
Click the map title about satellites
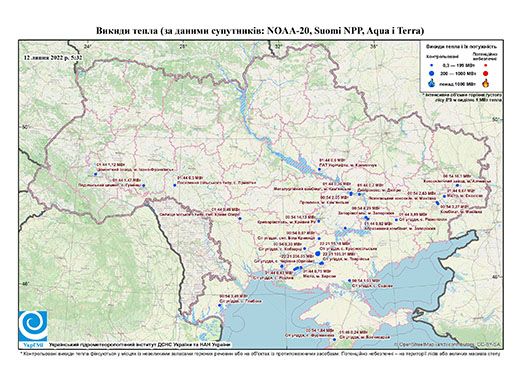coord(260,31)
